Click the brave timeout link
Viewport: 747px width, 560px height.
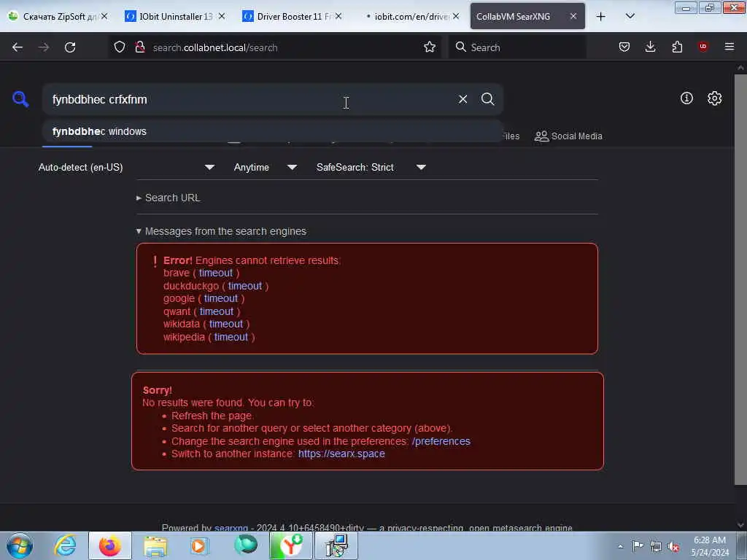216,273
